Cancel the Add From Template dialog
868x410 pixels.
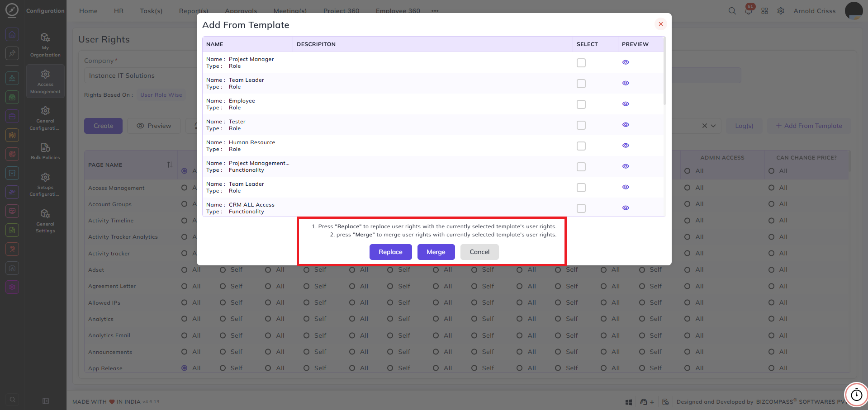(x=479, y=252)
